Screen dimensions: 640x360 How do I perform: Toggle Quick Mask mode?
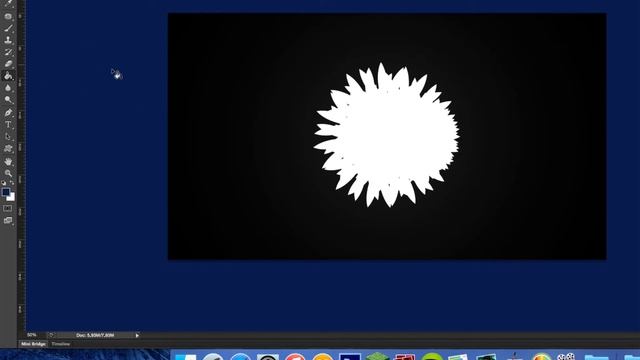click(8, 208)
